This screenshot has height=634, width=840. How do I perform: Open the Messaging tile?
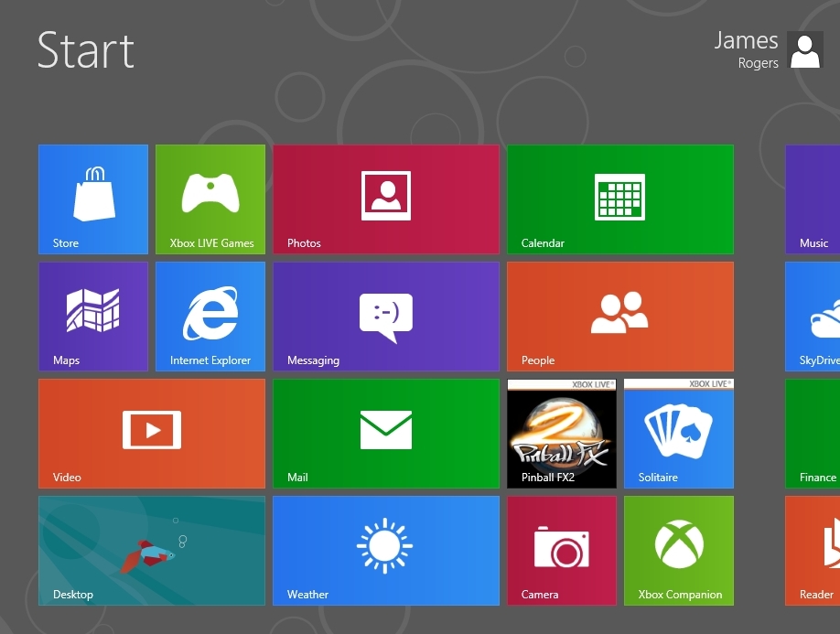(x=386, y=317)
